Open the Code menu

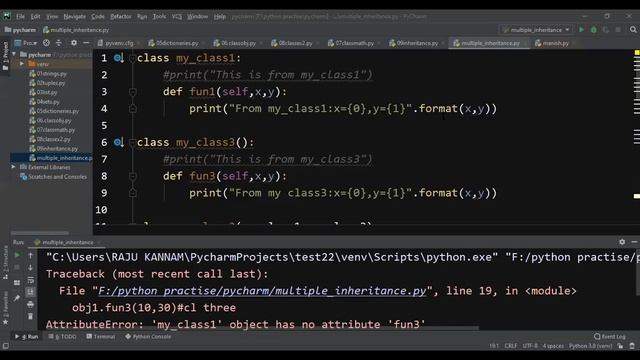(98, 17)
